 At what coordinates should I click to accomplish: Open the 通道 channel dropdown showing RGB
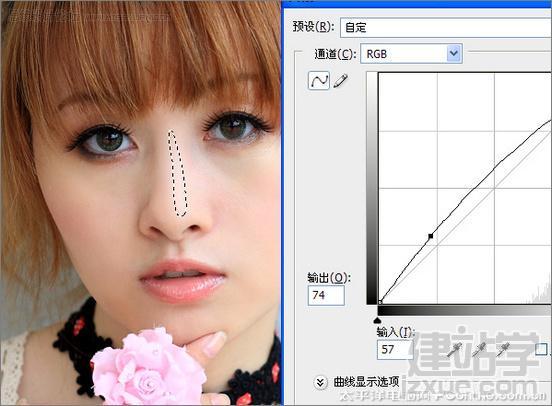411,54
